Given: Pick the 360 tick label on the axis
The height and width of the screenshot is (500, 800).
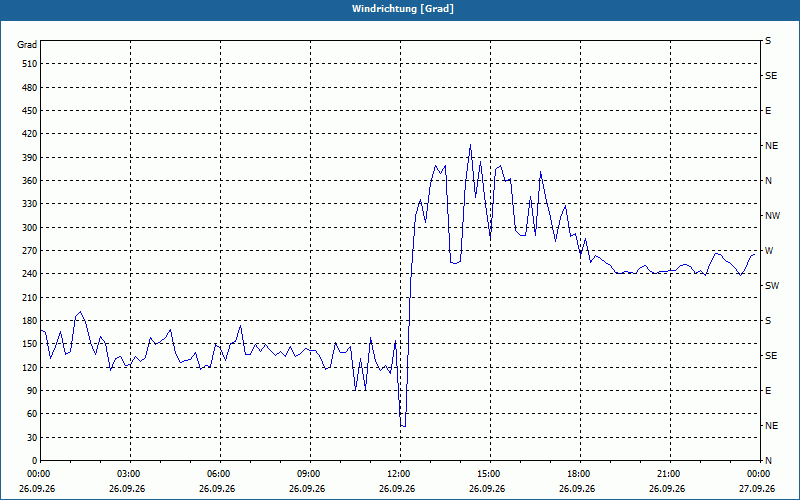Looking at the screenshot, I should pos(30,181).
